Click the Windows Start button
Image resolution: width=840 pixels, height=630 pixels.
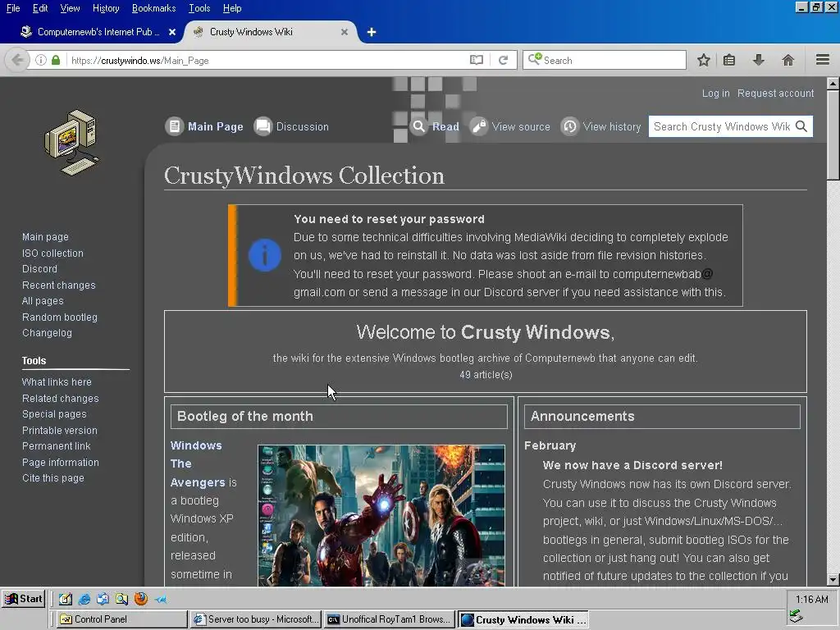[23, 599]
